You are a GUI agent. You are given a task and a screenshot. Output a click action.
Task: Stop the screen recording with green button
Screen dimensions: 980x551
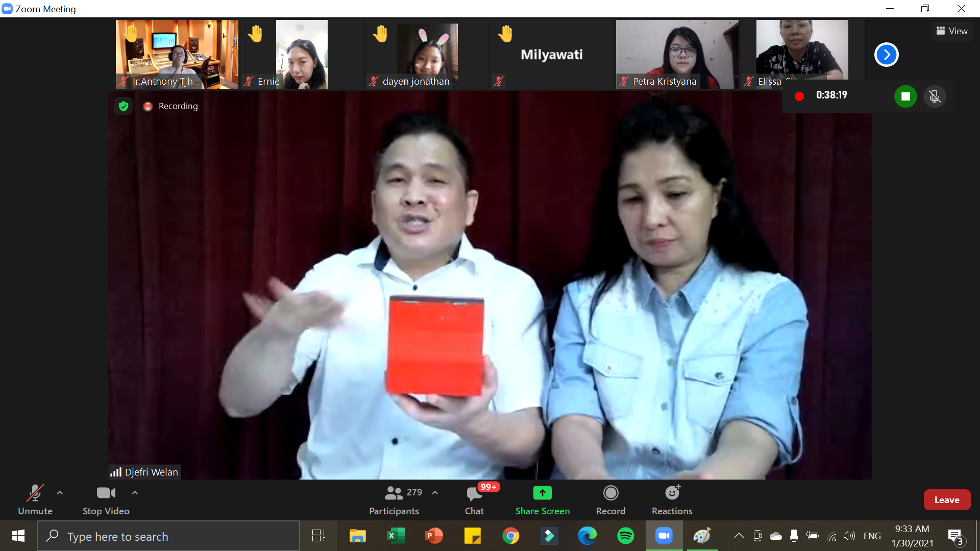click(x=905, y=96)
